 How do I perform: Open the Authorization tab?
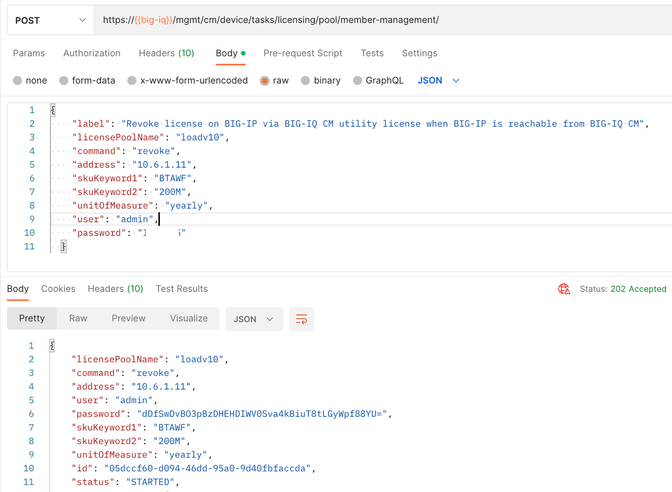(x=91, y=53)
